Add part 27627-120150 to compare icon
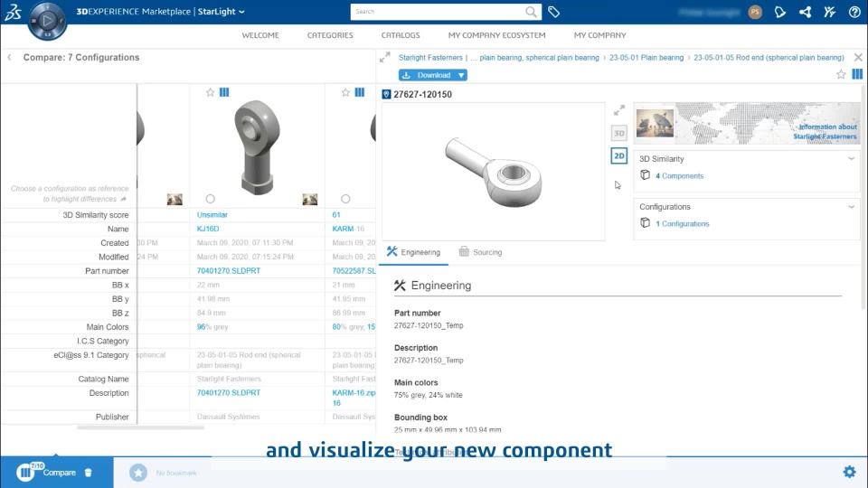868x488 pixels. (857, 74)
